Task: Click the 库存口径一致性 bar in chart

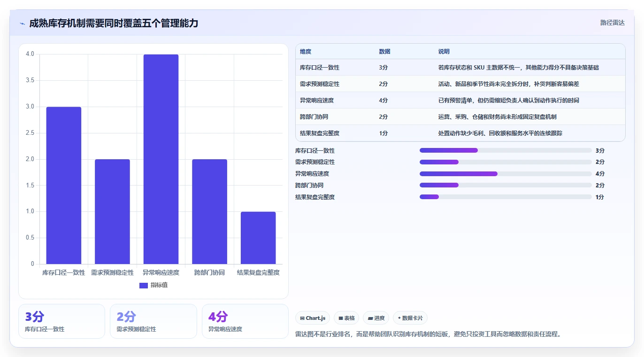Action: click(x=64, y=185)
